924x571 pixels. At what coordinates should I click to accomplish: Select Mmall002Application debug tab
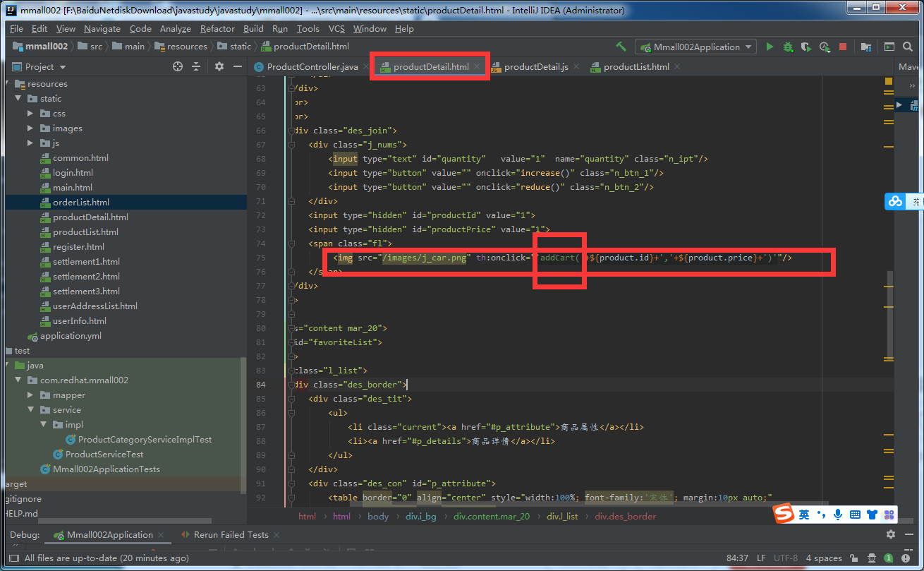coord(109,534)
